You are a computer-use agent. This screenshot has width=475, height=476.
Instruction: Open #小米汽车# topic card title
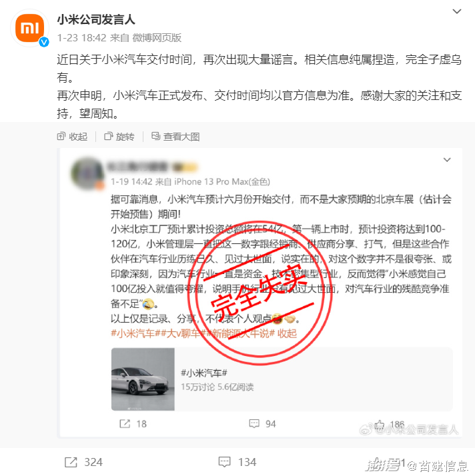point(203,373)
